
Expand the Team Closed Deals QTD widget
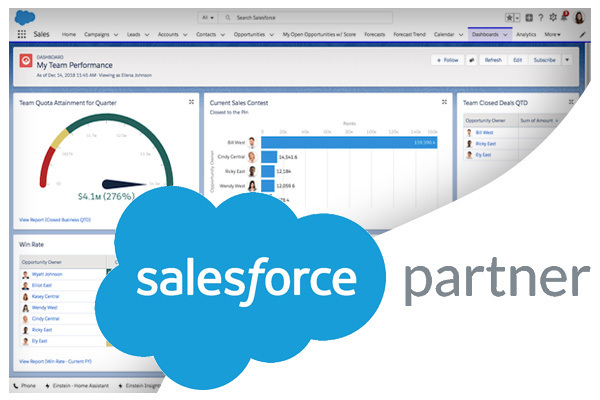pyautogui.click(x=571, y=102)
